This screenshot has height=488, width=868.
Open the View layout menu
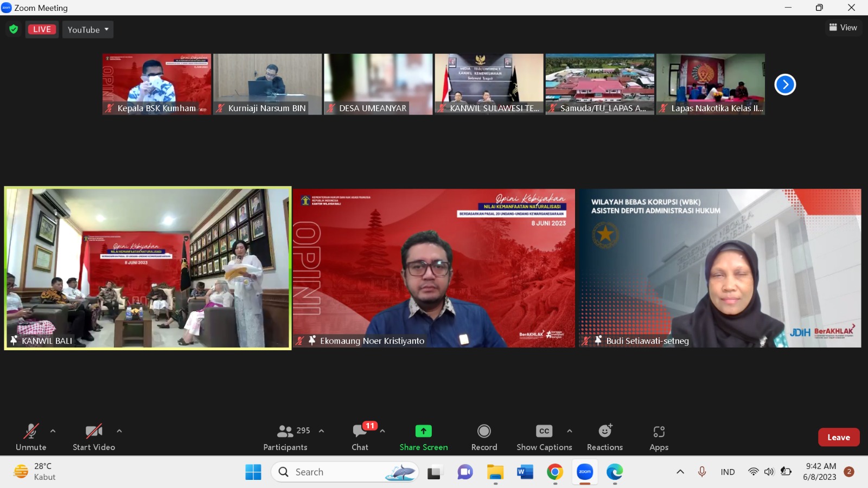click(843, 28)
